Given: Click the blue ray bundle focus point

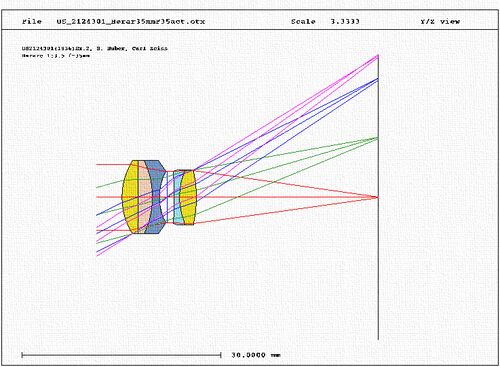Looking at the screenshot, I should point(378,79).
